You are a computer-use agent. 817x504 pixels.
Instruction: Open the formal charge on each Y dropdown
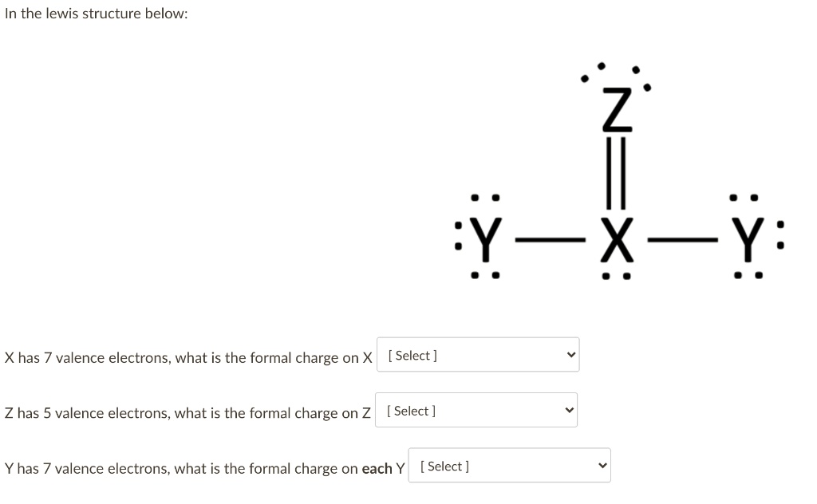click(x=508, y=466)
